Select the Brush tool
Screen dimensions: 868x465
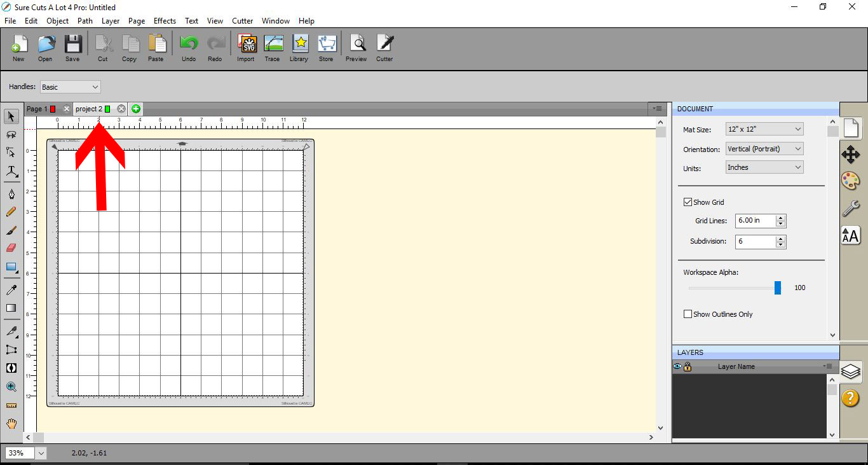coord(11,230)
